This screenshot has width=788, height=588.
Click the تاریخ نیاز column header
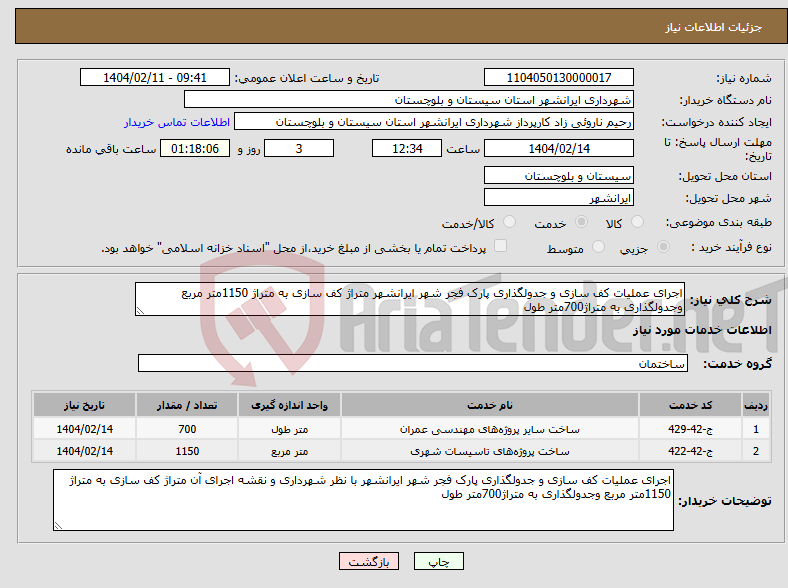84,405
